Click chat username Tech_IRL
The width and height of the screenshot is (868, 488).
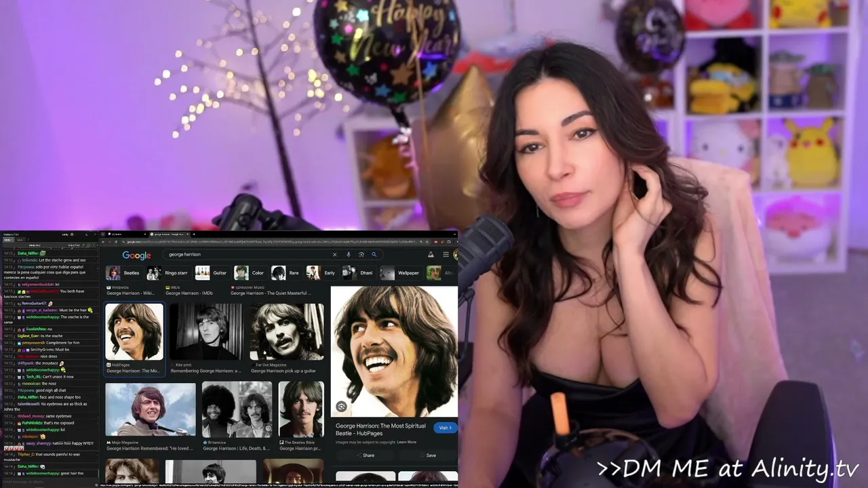[33, 377]
